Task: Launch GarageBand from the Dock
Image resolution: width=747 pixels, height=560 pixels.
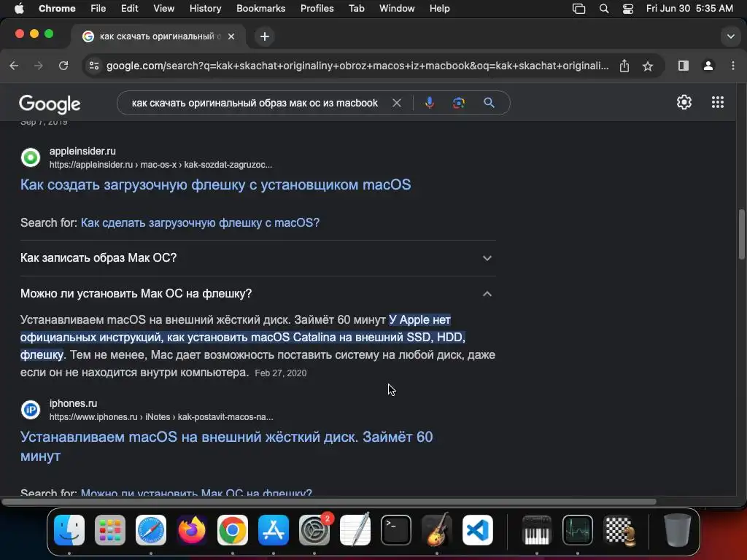Action: click(437, 530)
